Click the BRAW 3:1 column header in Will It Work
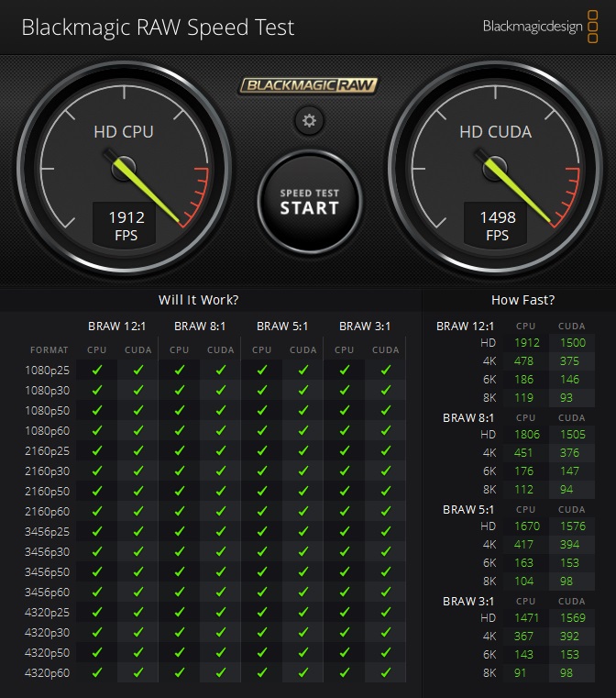The height and width of the screenshot is (698, 616). pos(365,327)
